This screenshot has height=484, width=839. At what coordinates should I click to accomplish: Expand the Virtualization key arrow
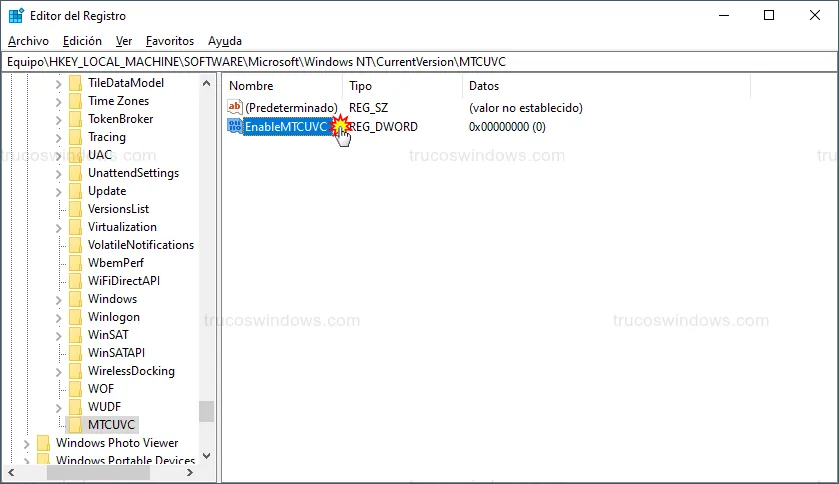(59, 227)
